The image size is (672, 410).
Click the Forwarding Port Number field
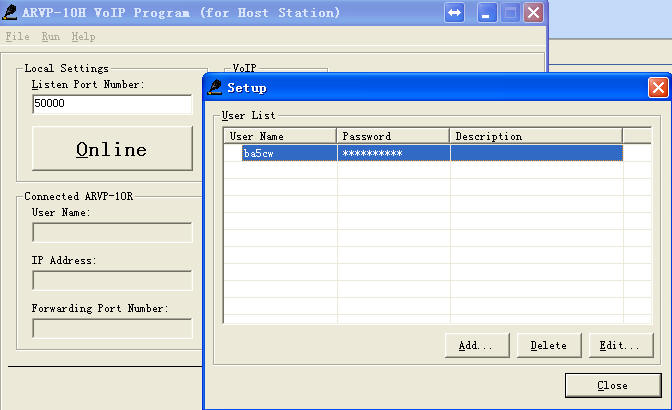112,328
